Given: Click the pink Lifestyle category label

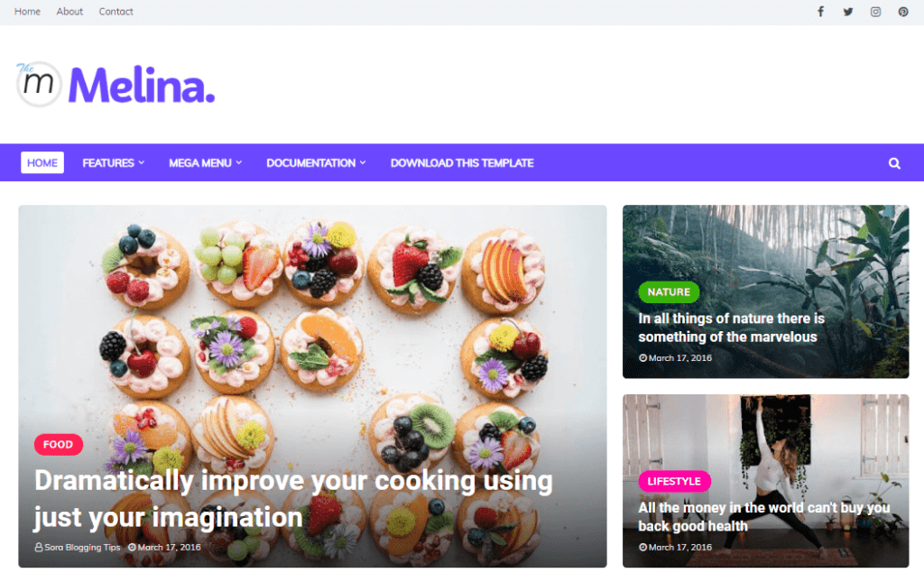Looking at the screenshot, I should [x=674, y=481].
